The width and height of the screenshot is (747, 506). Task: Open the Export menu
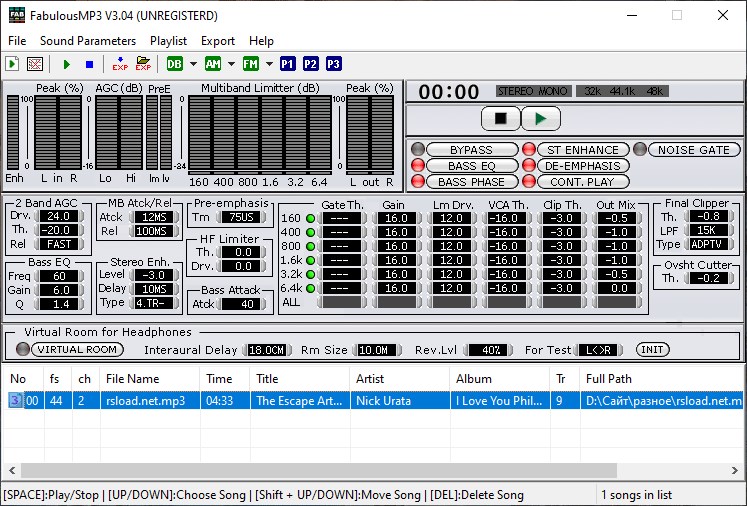(x=218, y=41)
